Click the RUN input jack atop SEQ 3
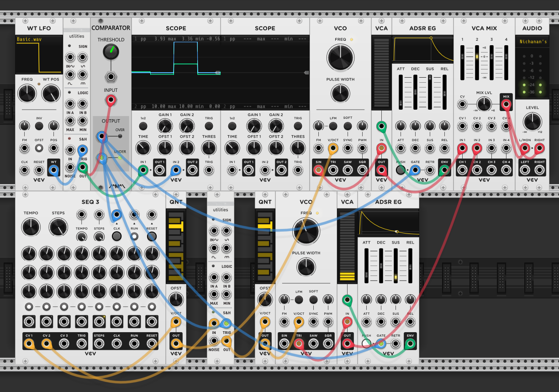This screenshot has width=559, height=392. (x=134, y=214)
